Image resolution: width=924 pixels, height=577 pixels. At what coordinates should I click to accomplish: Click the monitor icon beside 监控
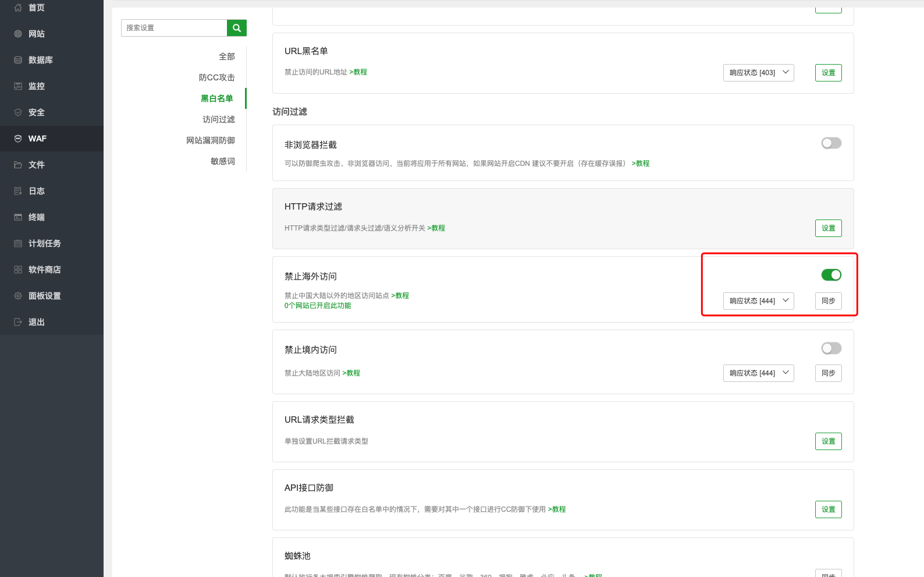pos(18,86)
